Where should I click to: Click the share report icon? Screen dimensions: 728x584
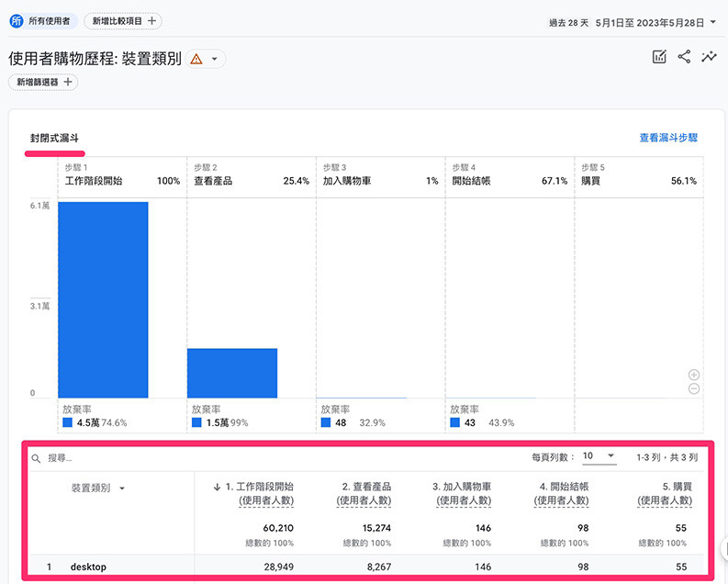point(684,57)
